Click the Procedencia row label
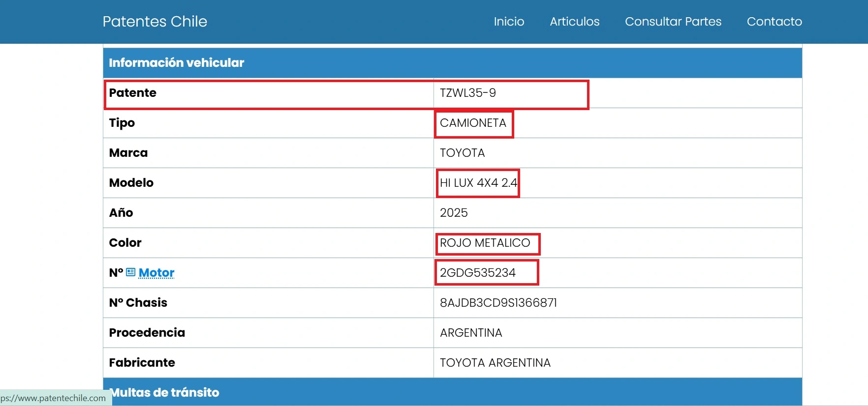This screenshot has height=406, width=868. click(147, 333)
